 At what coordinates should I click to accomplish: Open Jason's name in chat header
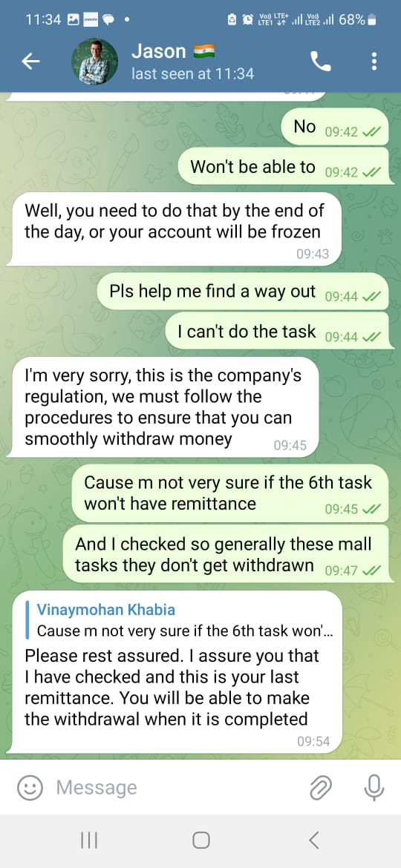tap(158, 51)
